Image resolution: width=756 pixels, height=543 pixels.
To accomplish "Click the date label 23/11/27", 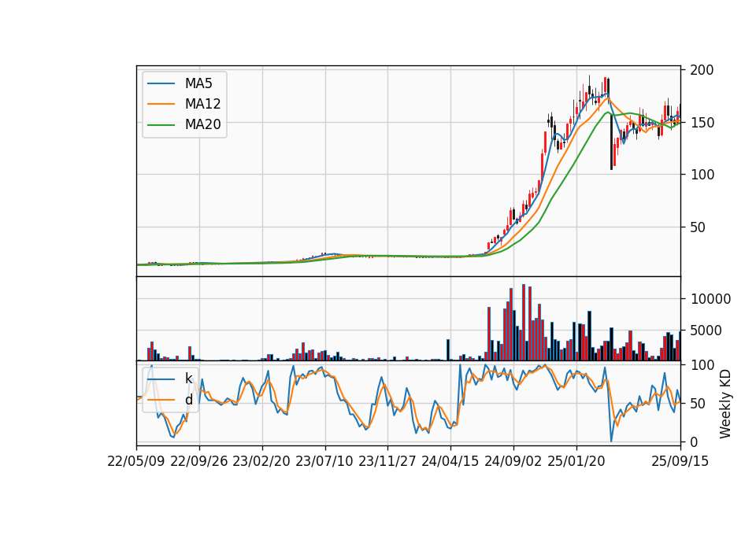I will click(387, 461).
